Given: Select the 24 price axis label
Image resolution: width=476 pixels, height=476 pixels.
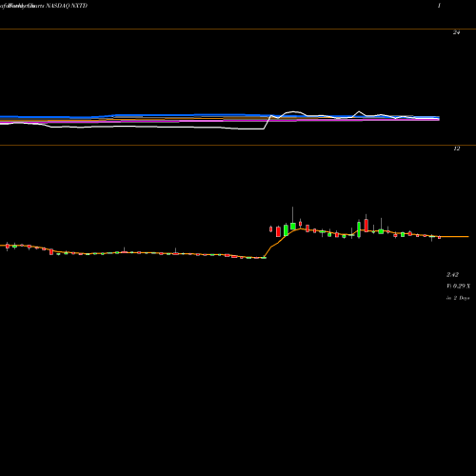Looking at the screenshot, I should pos(456,32).
